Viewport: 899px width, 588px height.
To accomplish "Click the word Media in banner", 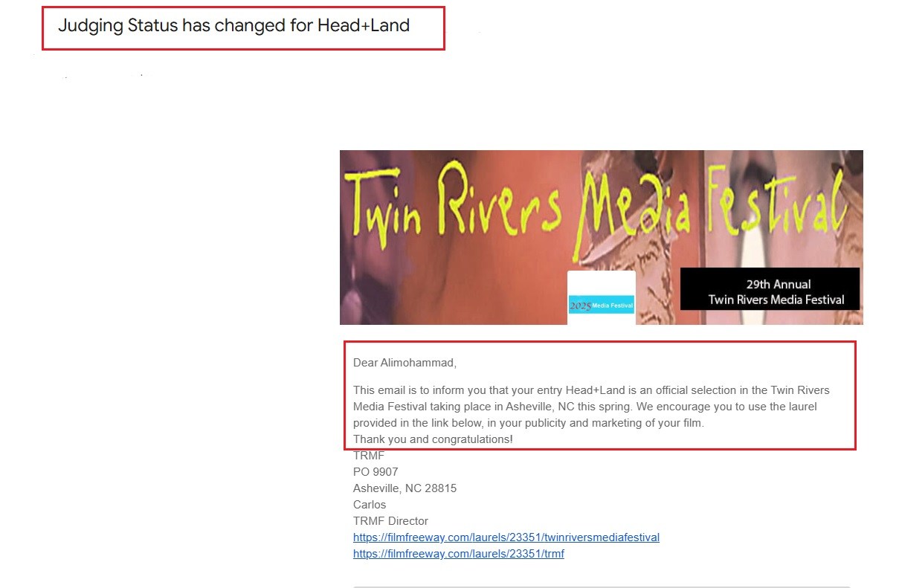I will (x=632, y=204).
